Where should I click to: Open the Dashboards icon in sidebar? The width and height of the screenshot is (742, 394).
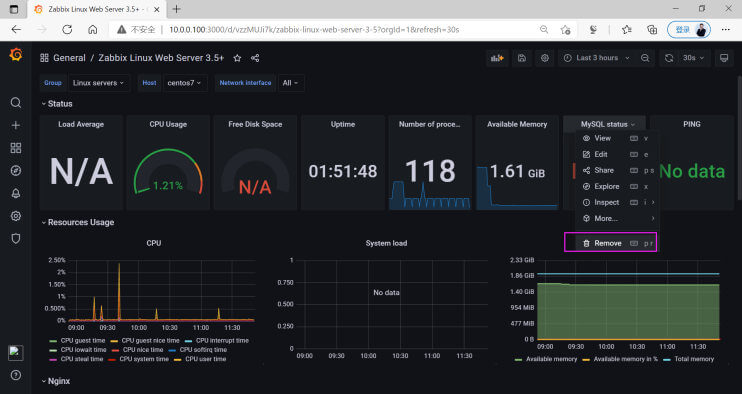click(16, 148)
